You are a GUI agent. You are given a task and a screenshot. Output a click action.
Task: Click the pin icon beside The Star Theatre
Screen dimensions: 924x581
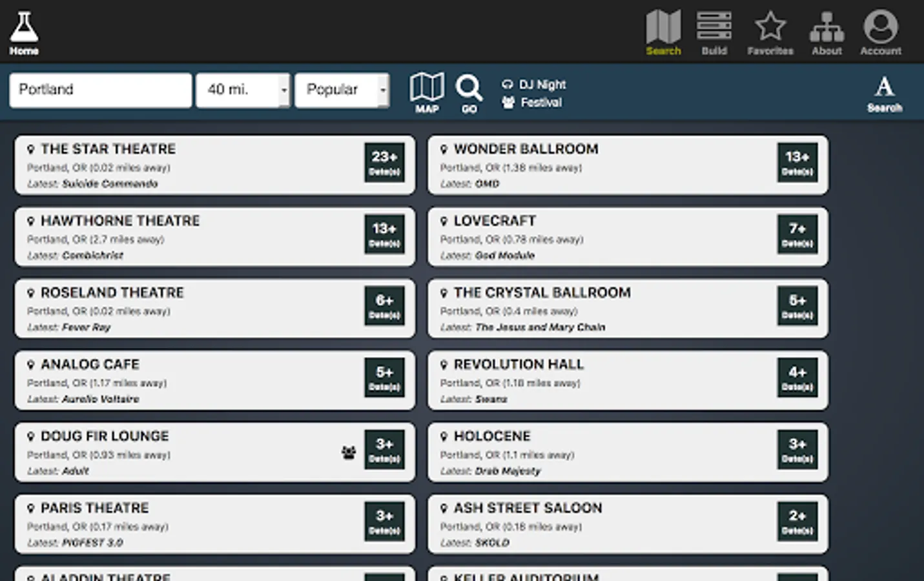pos(30,149)
